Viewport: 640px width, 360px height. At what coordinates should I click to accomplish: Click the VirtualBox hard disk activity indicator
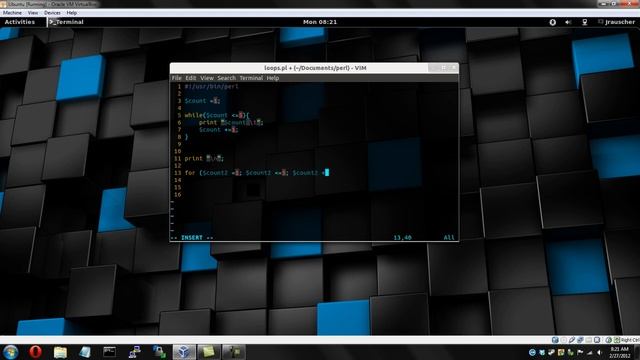coord(555,340)
